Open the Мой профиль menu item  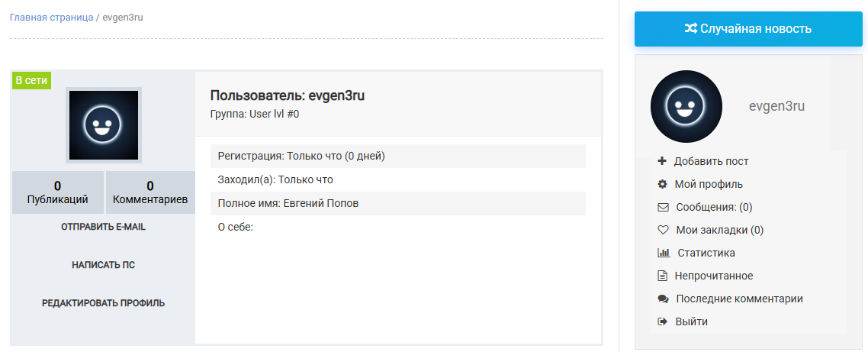coord(709,184)
